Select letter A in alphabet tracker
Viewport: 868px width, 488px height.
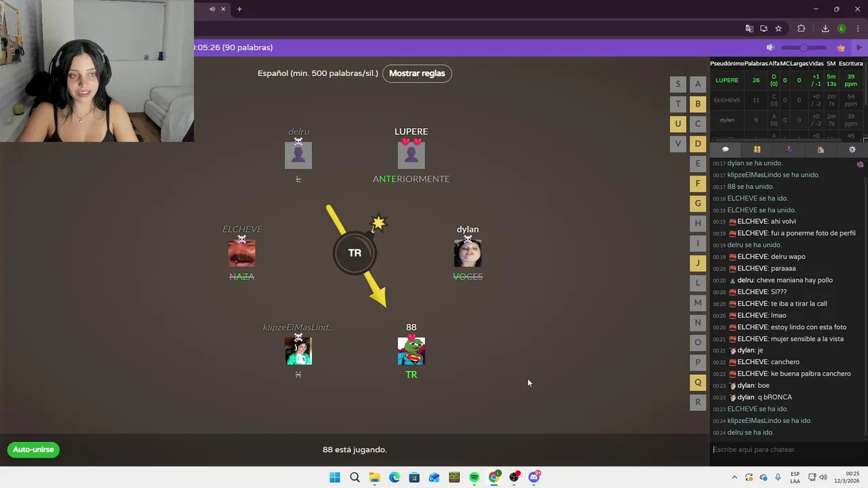[698, 84]
